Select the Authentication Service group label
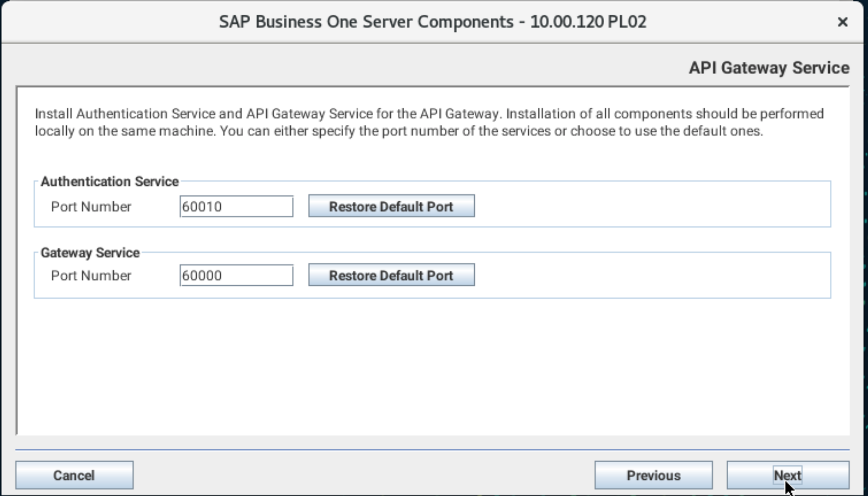This screenshot has height=496, width=868. 109,181
